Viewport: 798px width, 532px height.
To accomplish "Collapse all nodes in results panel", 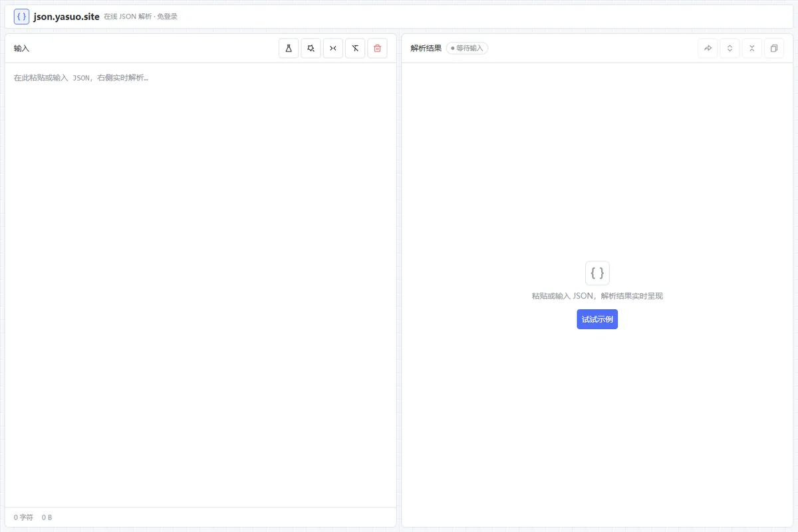I will tap(751, 49).
